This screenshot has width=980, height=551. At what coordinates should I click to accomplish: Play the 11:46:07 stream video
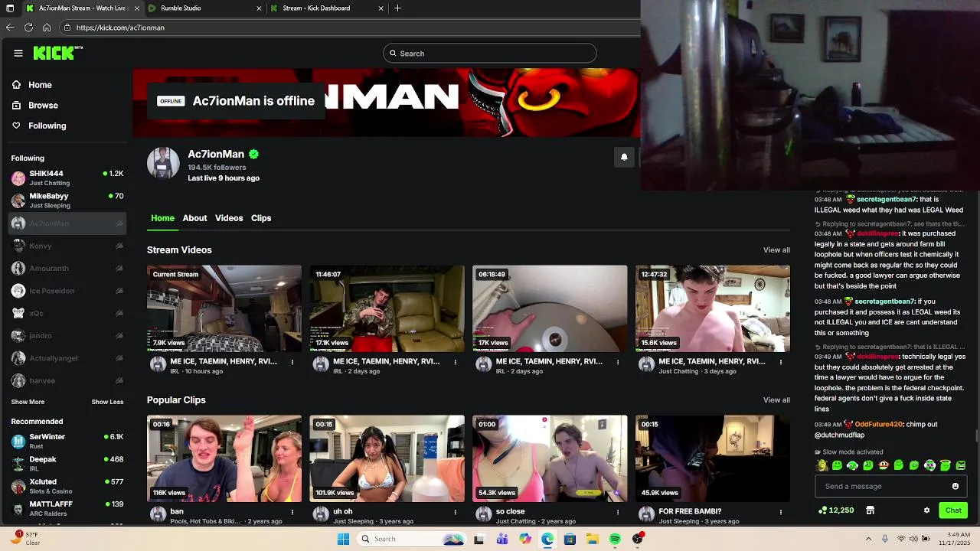tap(387, 308)
